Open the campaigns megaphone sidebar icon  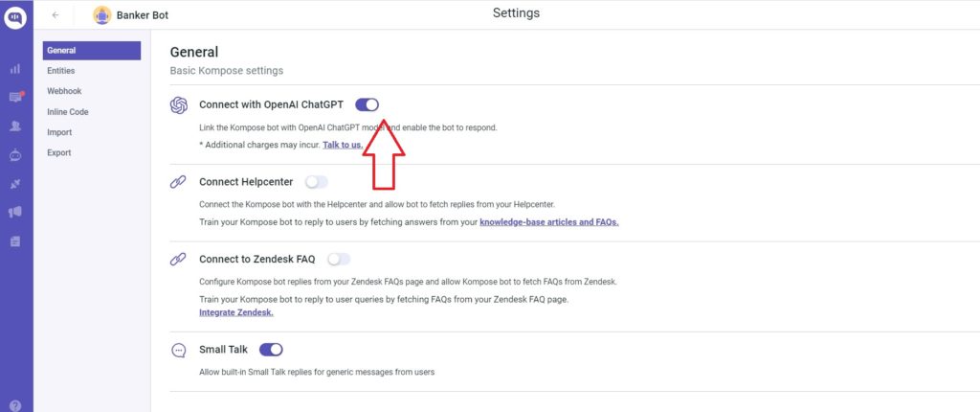pyautogui.click(x=15, y=213)
